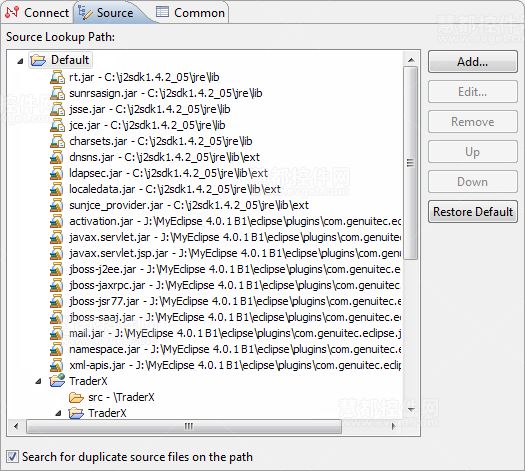
Task: Collapse the TraderX project node
Action: (x=39, y=381)
